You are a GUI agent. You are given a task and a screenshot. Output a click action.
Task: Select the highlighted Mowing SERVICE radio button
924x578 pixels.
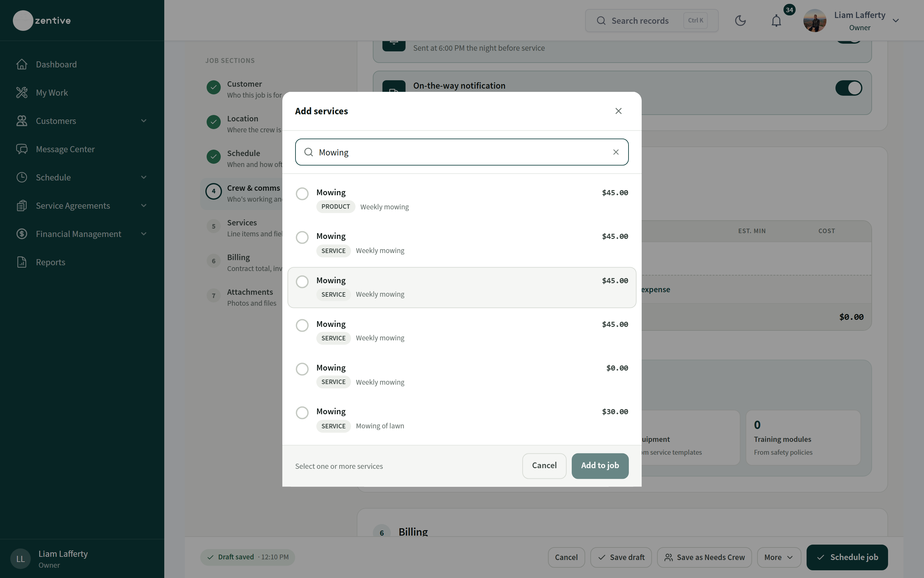pyautogui.click(x=302, y=282)
